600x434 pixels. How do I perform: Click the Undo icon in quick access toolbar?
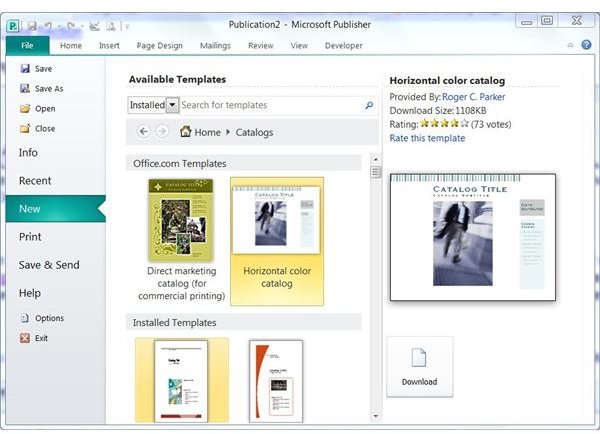click(48, 26)
